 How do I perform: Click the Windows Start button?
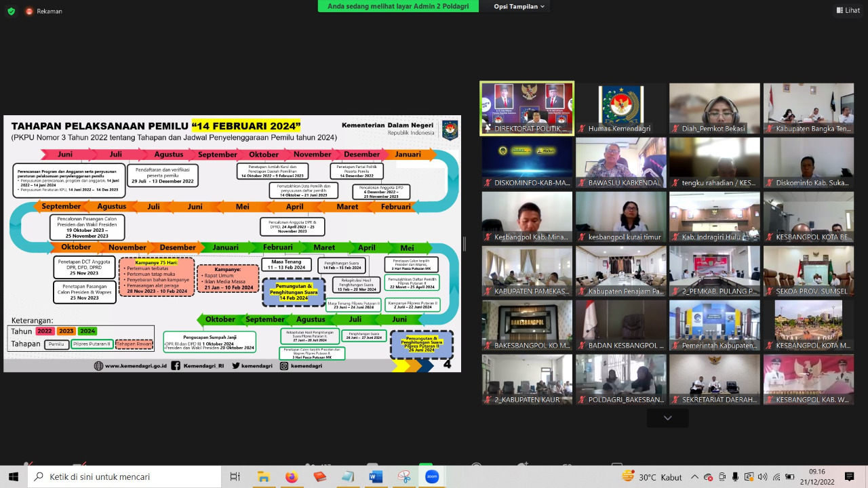14,477
